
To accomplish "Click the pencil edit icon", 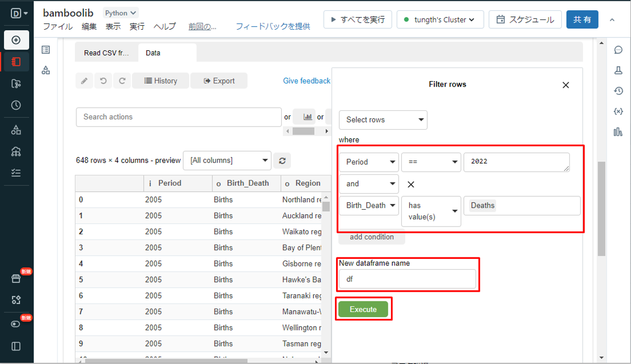I will coord(84,81).
